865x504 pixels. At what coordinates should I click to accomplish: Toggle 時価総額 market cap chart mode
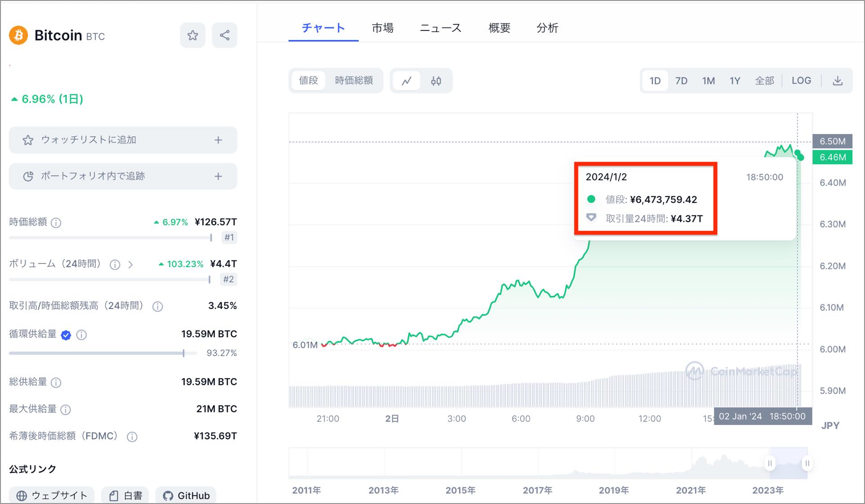tap(354, 80)
